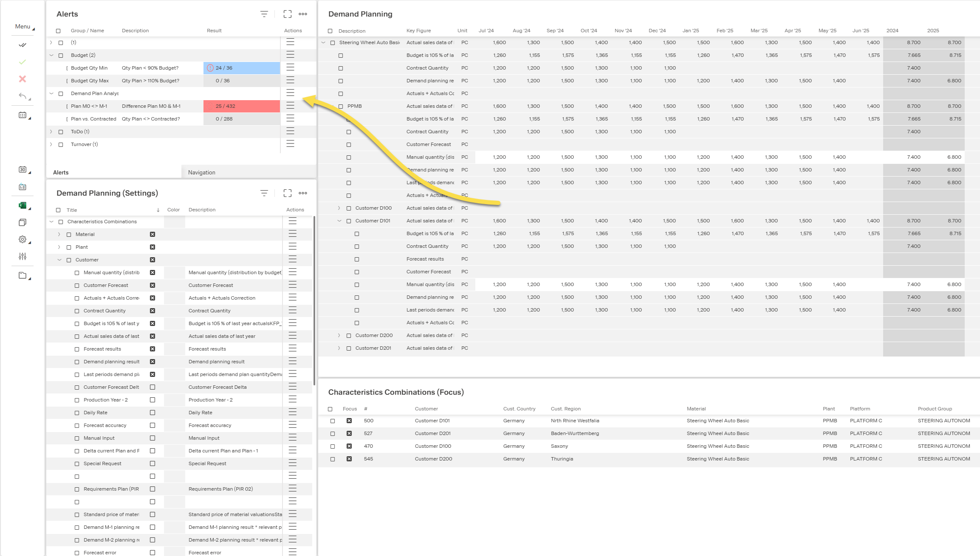Screen dimensions: 980x556
Task: Expand the ToDo (1) alert group
Action: (51, 132)
